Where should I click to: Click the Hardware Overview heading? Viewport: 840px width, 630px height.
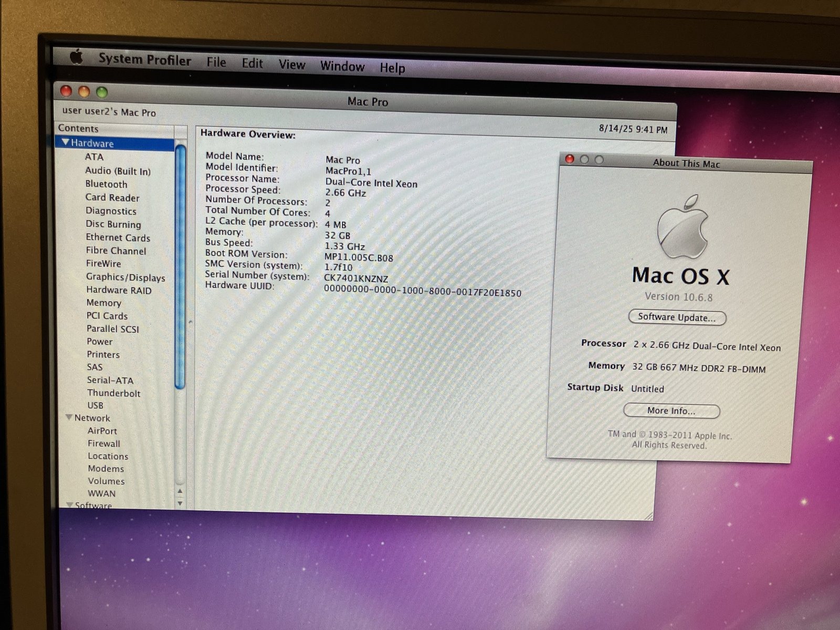[248, 134]
